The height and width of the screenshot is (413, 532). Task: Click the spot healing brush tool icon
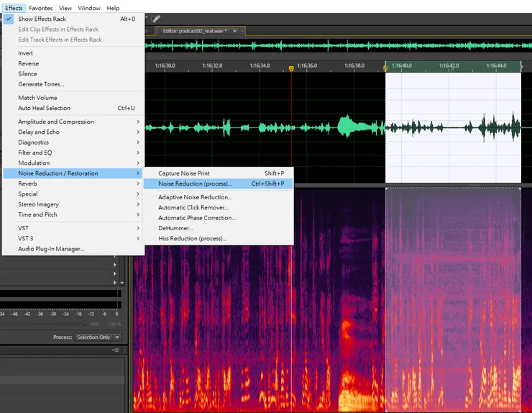157,19
